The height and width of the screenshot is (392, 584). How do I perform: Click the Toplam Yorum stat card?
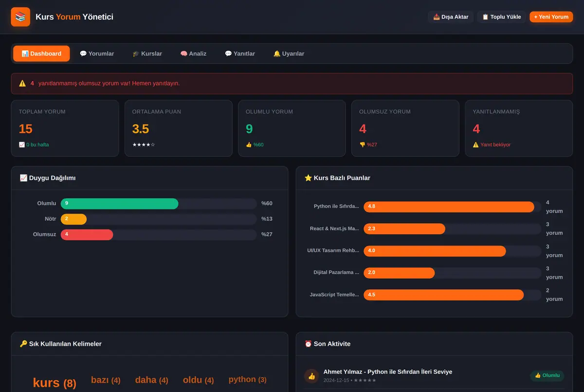point(65,128)
